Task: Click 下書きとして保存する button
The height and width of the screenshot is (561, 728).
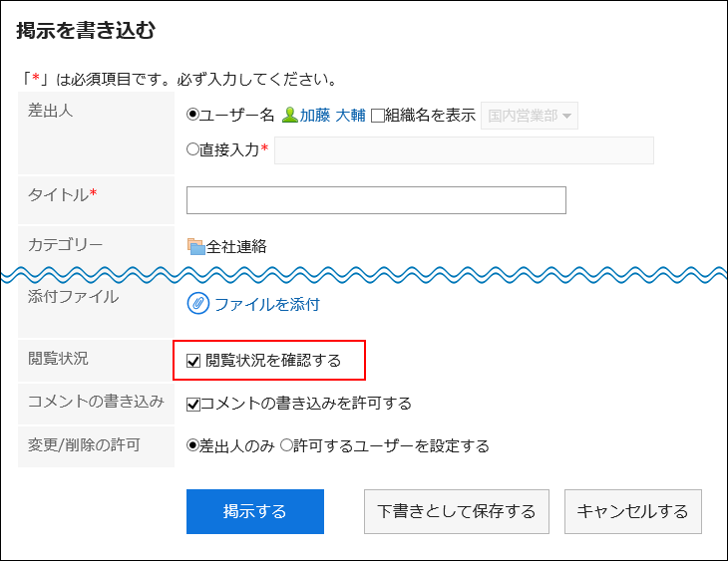Action: point(457,511)
